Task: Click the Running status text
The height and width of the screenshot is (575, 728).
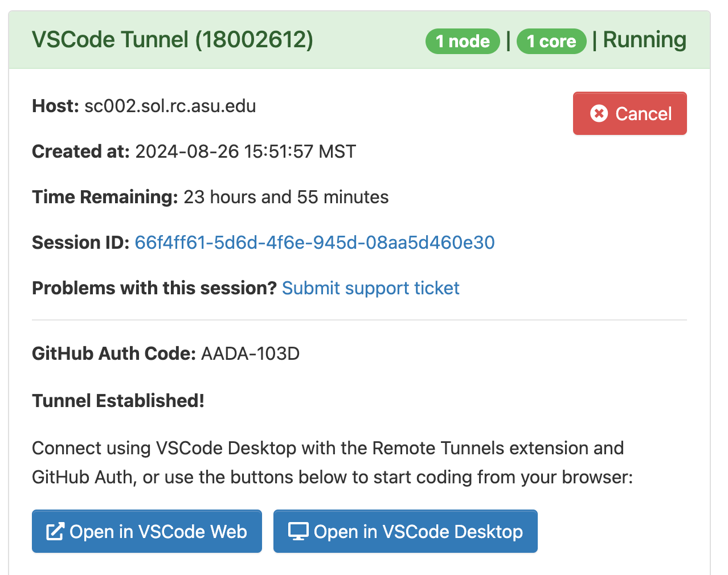Action: click(x=644, y=40)
